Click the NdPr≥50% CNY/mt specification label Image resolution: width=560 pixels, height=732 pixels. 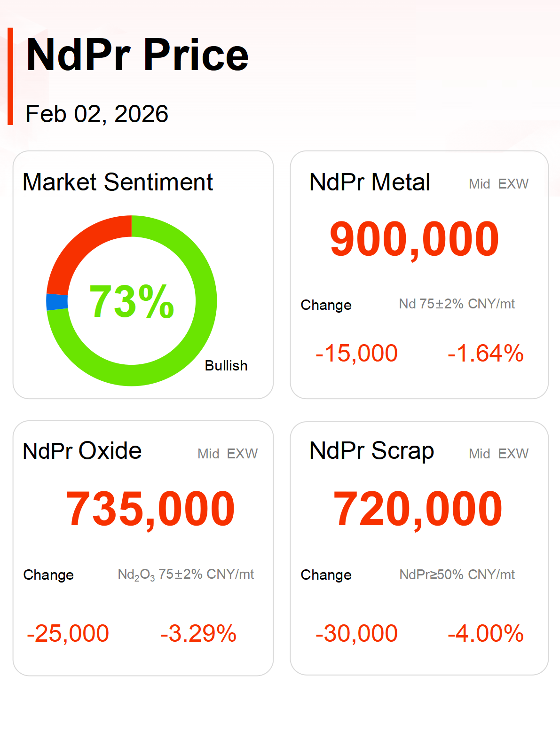pyautogui.click(x=457, y=575)
